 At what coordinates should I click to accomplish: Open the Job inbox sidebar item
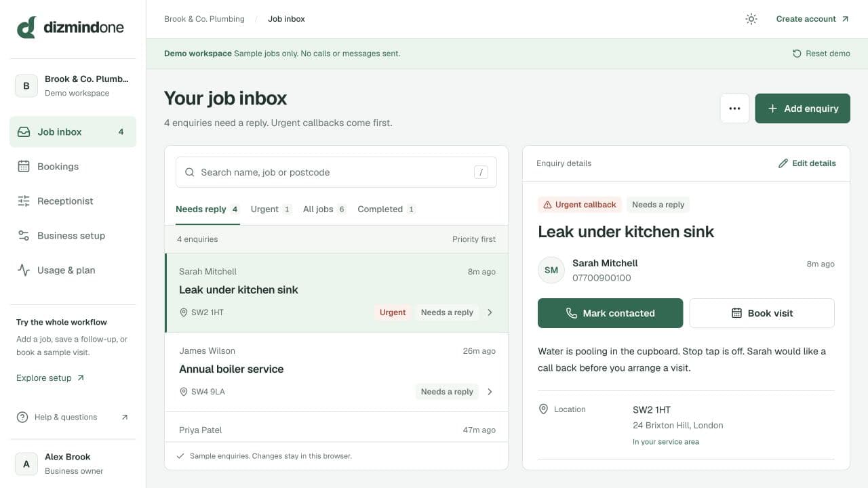pyautogui.click(x=73, y=132)
